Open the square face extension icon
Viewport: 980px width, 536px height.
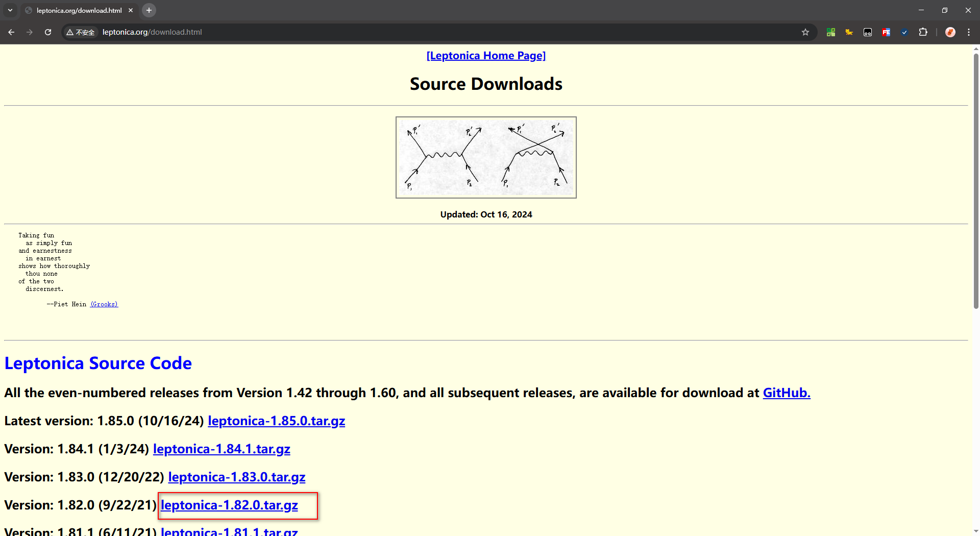tap(868, 32)
